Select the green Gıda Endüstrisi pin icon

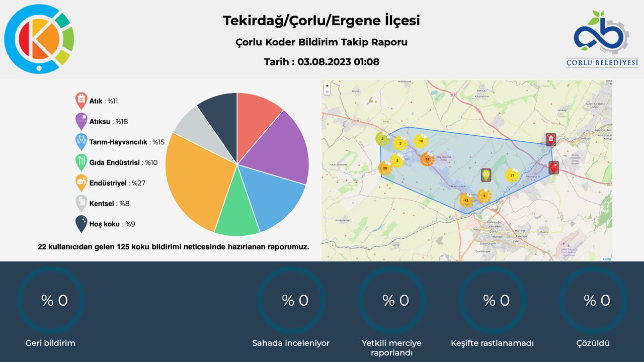pyautogui.click(x=81, y=162)
